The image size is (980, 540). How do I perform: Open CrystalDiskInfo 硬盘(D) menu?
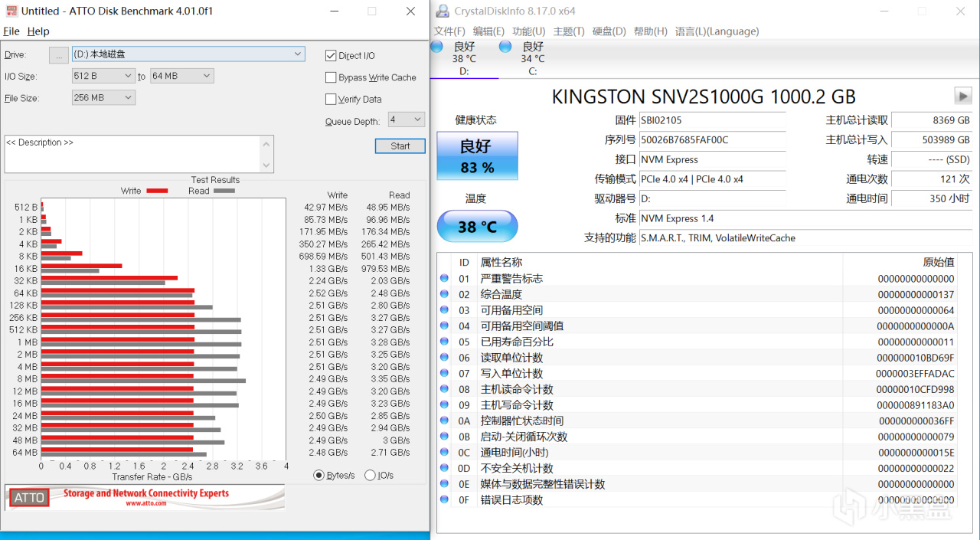609,31
